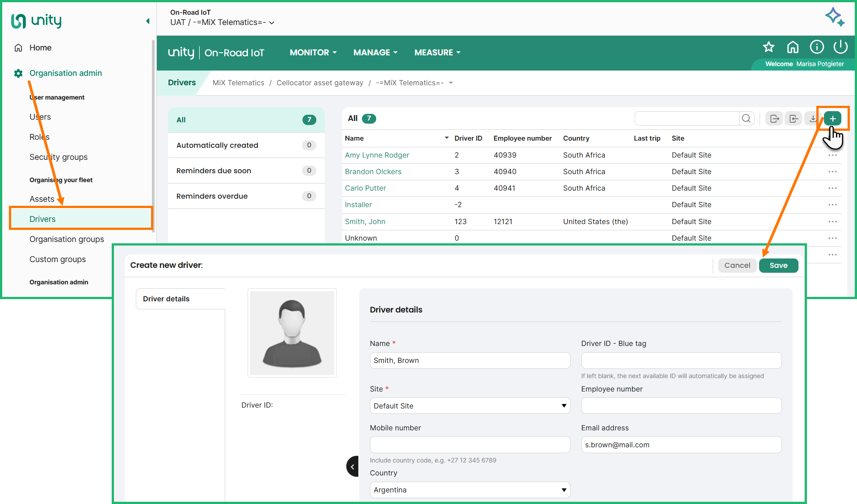Click the search magnifier icon
857x504 pixels.
[x=746, y=119]
